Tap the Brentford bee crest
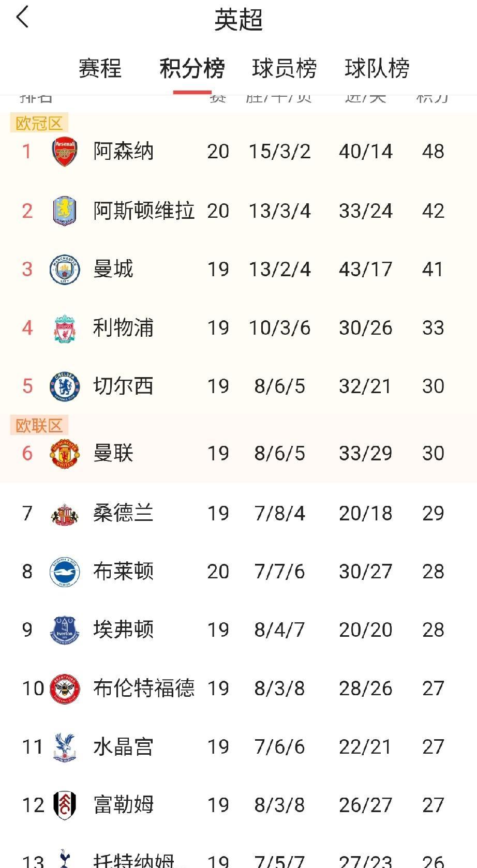 coord(65,689)
